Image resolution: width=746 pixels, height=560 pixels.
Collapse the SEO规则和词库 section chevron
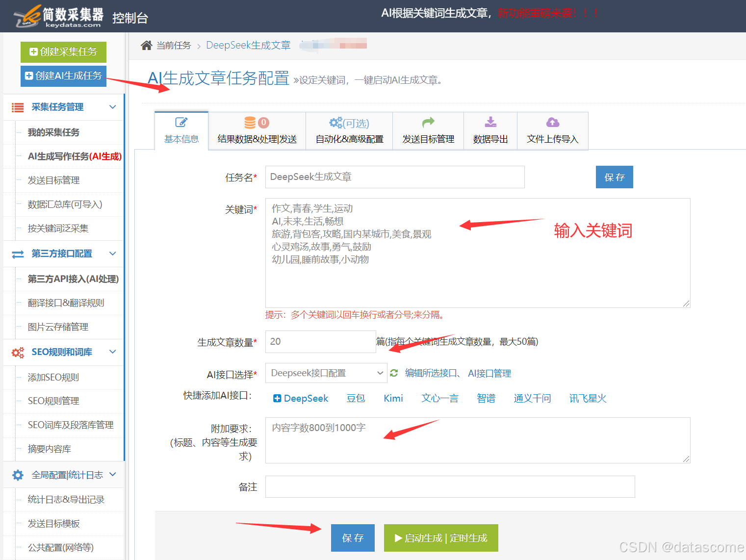point(113,352)
